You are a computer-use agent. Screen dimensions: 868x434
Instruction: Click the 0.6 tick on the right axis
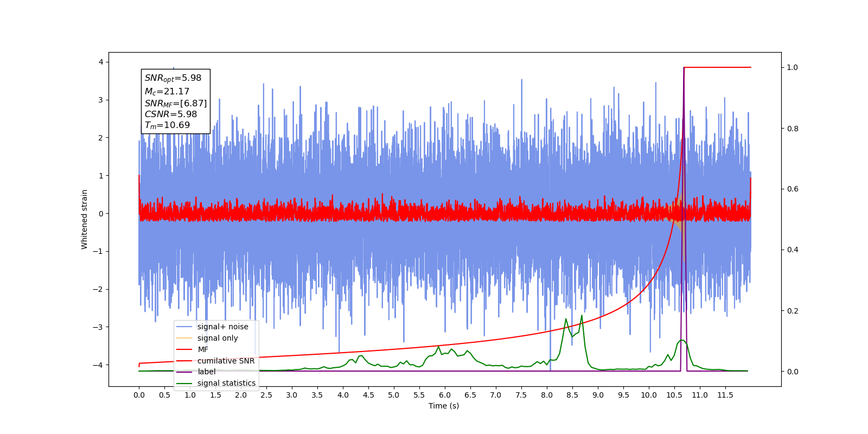point(793,189)
